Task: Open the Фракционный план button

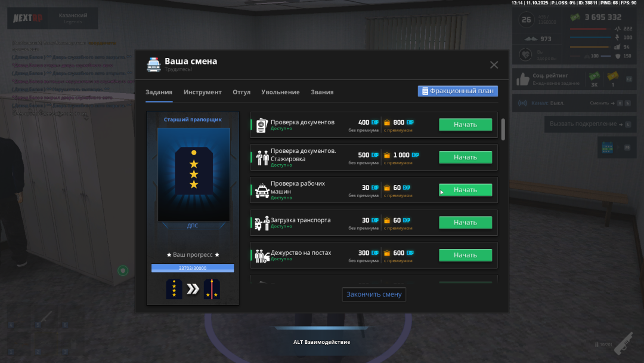Action: click(x=457, y=91)
